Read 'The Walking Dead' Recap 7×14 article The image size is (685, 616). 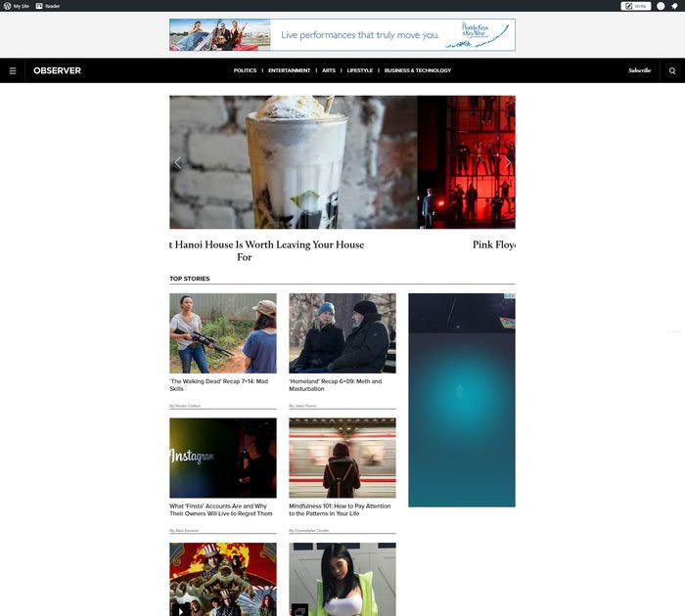218,385
